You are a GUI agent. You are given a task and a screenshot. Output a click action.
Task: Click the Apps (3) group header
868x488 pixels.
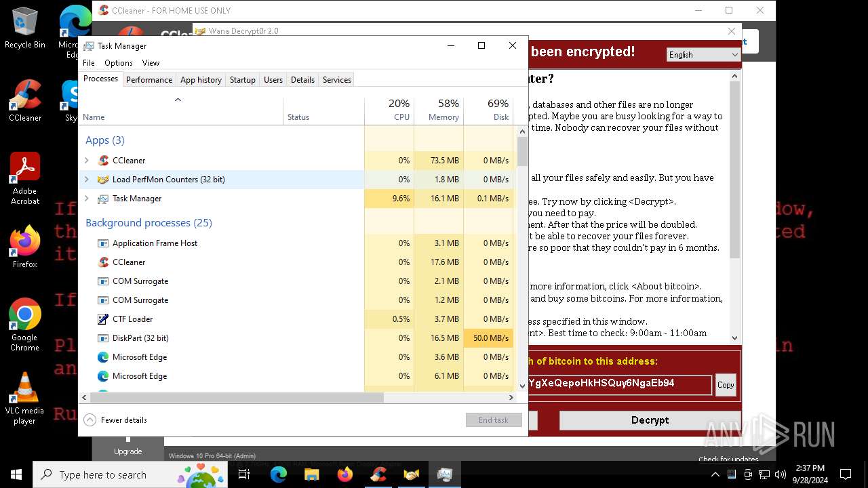(105, 140)
